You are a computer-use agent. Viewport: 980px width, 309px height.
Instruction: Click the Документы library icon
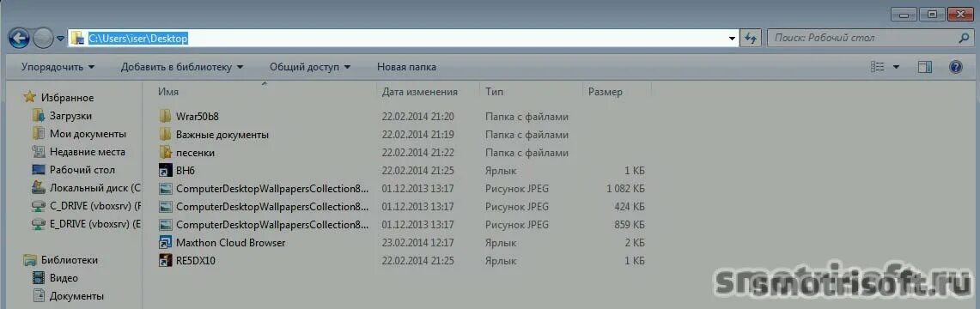pyautogui.click(x=39, y=296)
